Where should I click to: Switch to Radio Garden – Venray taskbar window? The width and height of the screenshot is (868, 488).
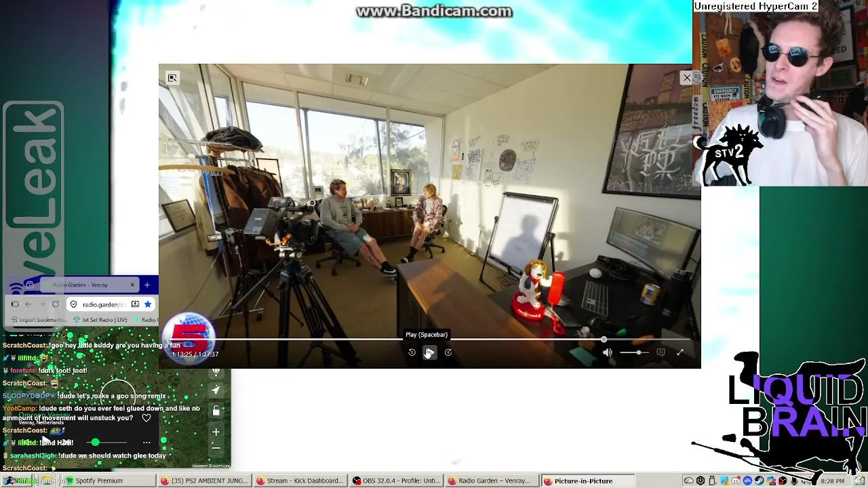[x=492, y=481]
